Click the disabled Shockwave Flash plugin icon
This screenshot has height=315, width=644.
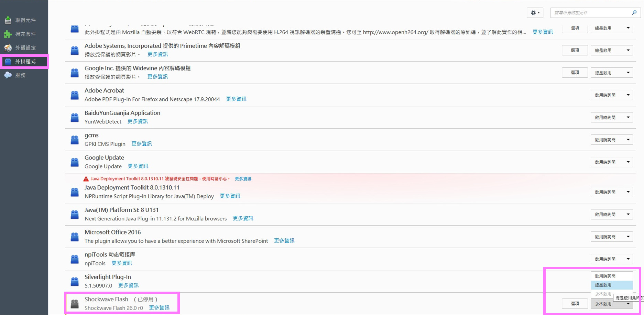[x=75, y=304]
